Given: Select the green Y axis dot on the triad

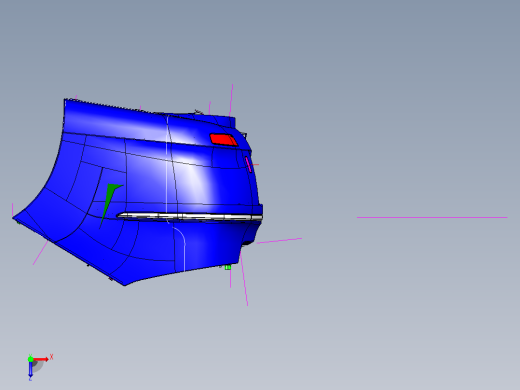Looking at the screenshot, I should [x=30, y=359].
